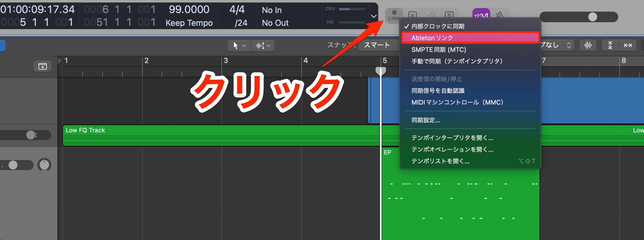Viewport: 644px width, 240px height.
Task: Choose 同期信号を自動認識 menu entry
Action: point(470,91)
